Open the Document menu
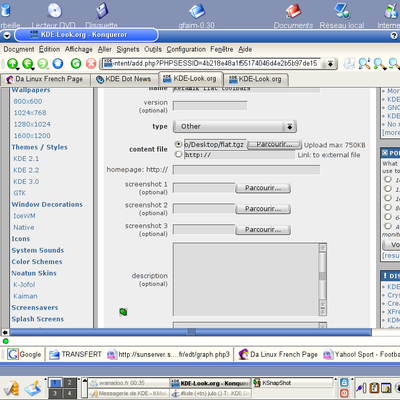Image resolution: width=400 pixels, height=400 pixels. [x=19, y=49]
